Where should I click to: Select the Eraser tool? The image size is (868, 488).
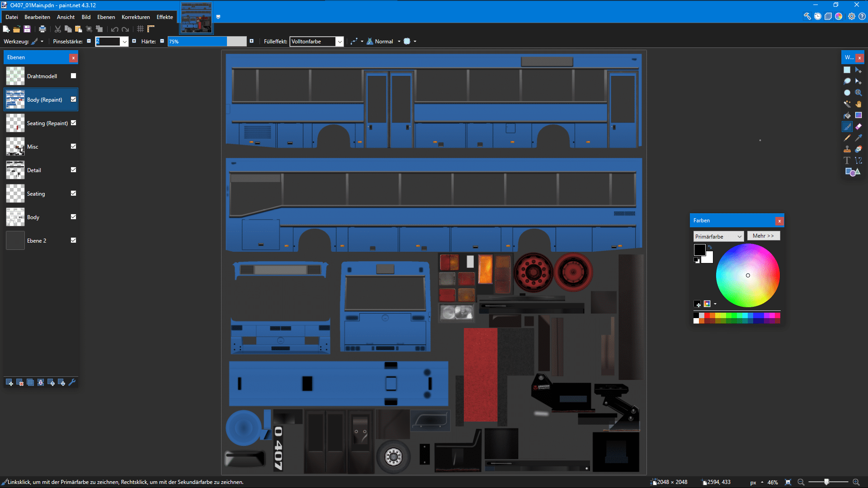pos(858,127)
